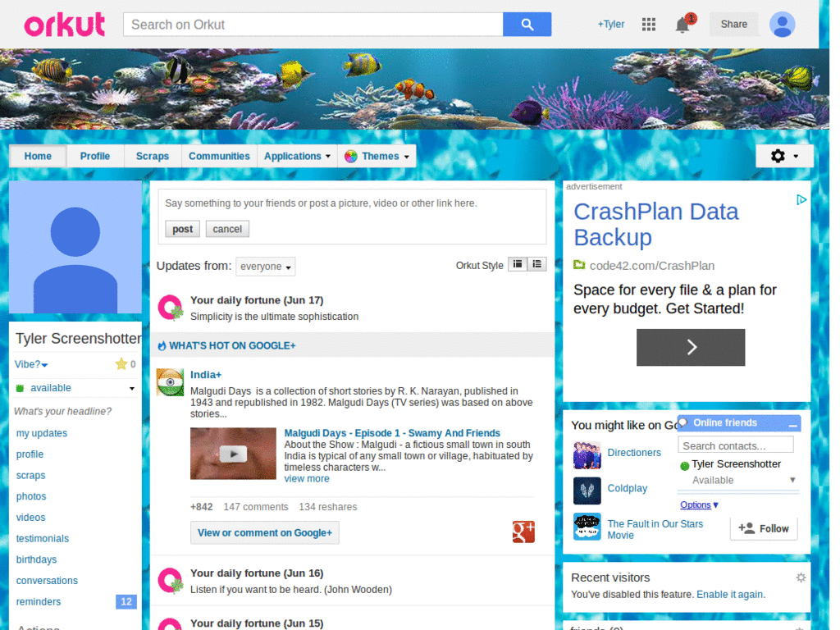Switch to the compact list view icon
The height and width of the screenshot is (630, 840).
[517, 264]
